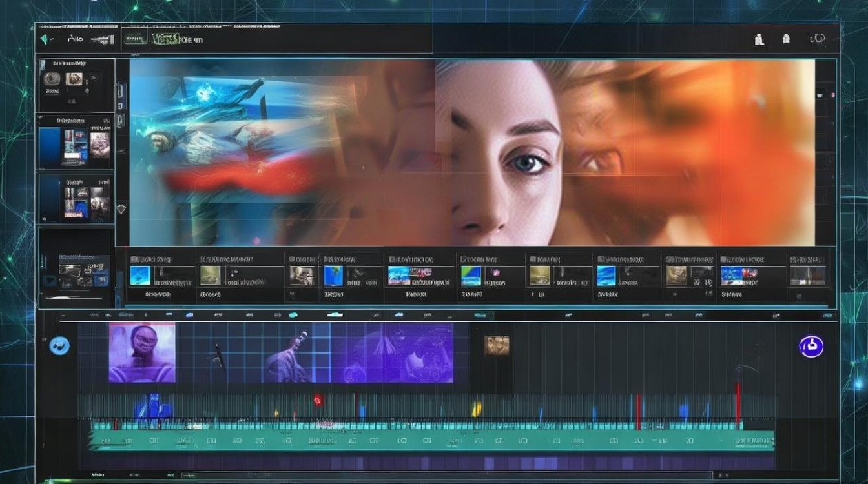This screenshot has height=484, width=868.
Task: Click the leftmost of three top-right icons
Action: [759, 40]
